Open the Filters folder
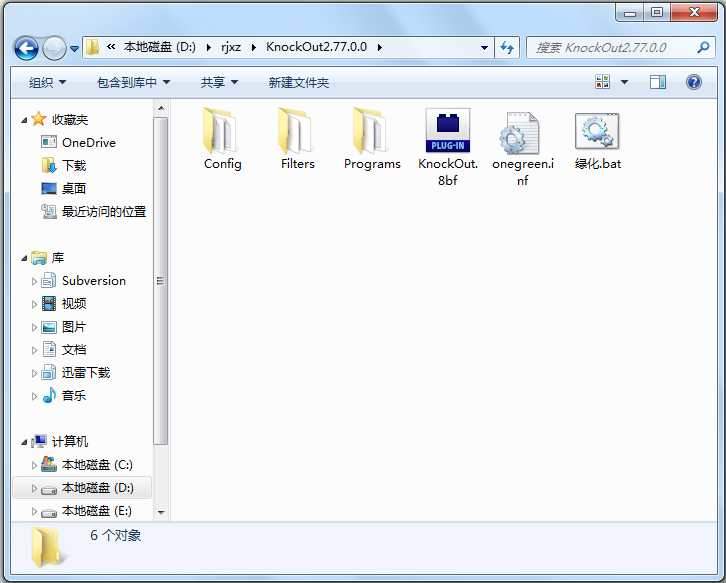 point(297,138)
